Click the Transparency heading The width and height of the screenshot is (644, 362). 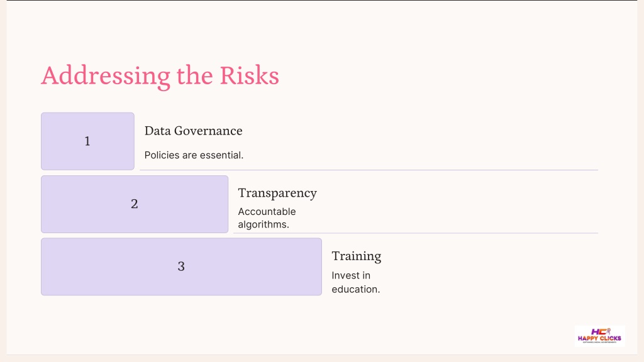pos(277,194)
